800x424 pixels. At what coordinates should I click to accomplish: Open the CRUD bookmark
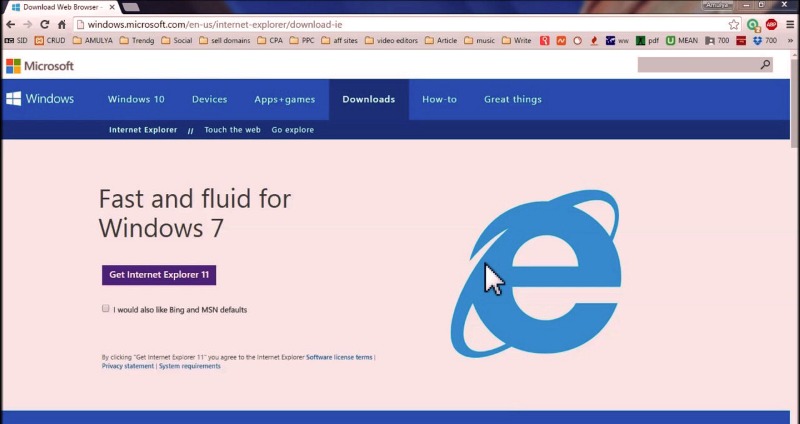coord(50,40)
